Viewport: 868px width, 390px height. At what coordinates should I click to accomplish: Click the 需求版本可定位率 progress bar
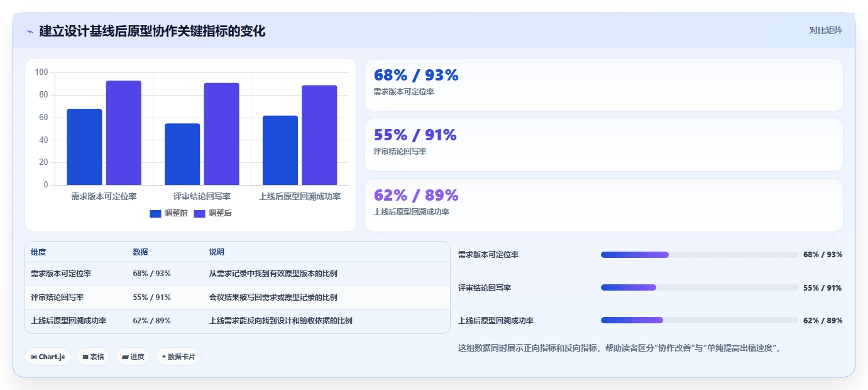tap(700, 255)
